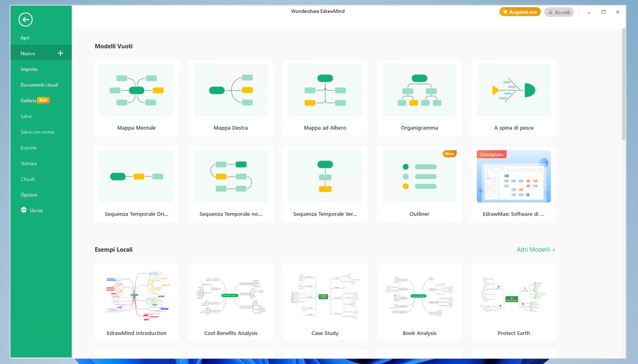This screenshot has width=638, height=364.
Task: Click the vertical scrollbar thumb
Action: coord(623,84)
